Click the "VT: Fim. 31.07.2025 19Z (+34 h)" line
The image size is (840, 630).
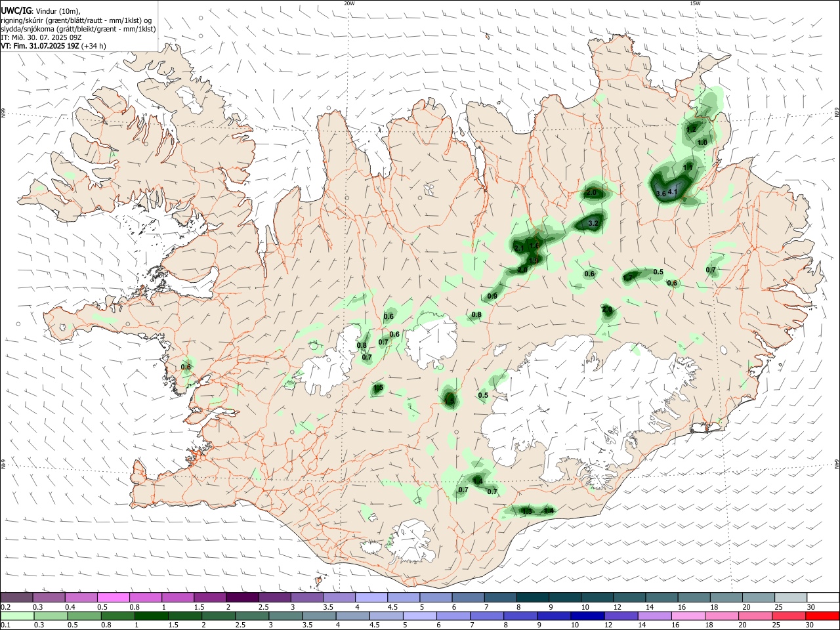(x=53, y=46)
